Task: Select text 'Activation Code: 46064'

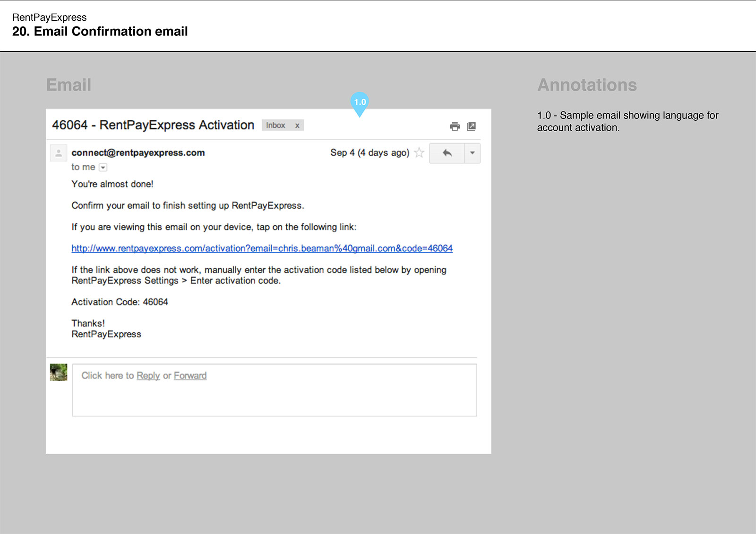Action: 120,302
